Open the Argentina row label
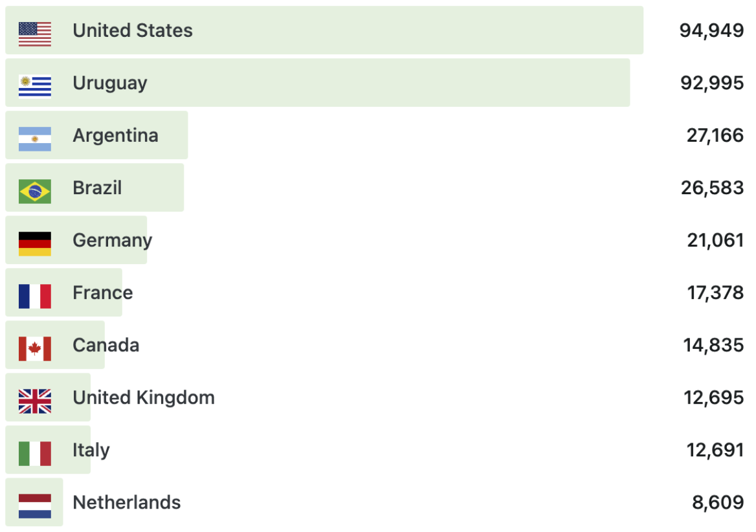 click(115, 136)
